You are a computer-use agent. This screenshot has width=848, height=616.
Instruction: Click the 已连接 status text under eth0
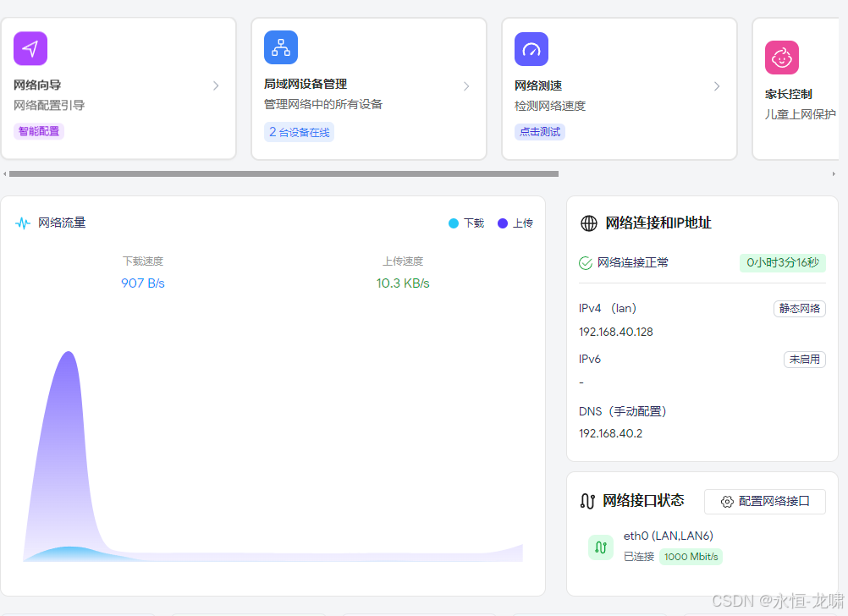(x=639, y=557)
